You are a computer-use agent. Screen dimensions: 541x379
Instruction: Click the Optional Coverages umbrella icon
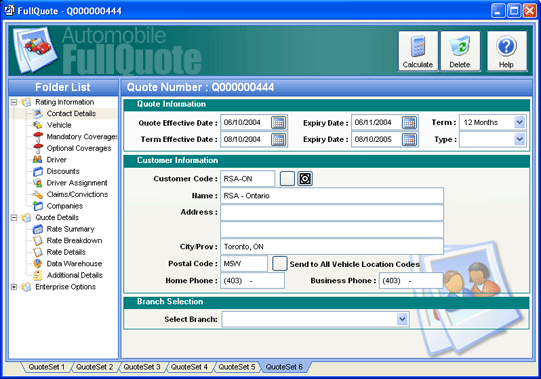(38, 148)
